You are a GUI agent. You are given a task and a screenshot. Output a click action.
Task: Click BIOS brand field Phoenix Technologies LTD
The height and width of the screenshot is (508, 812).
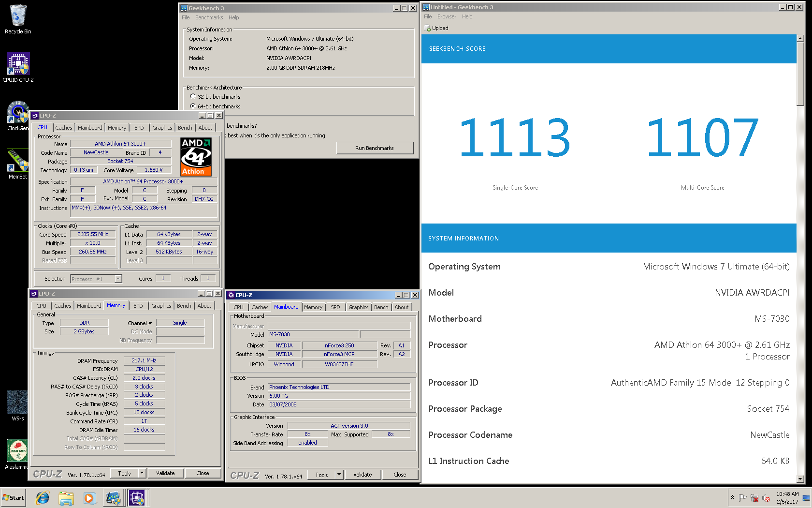click(x=339, y=387)
